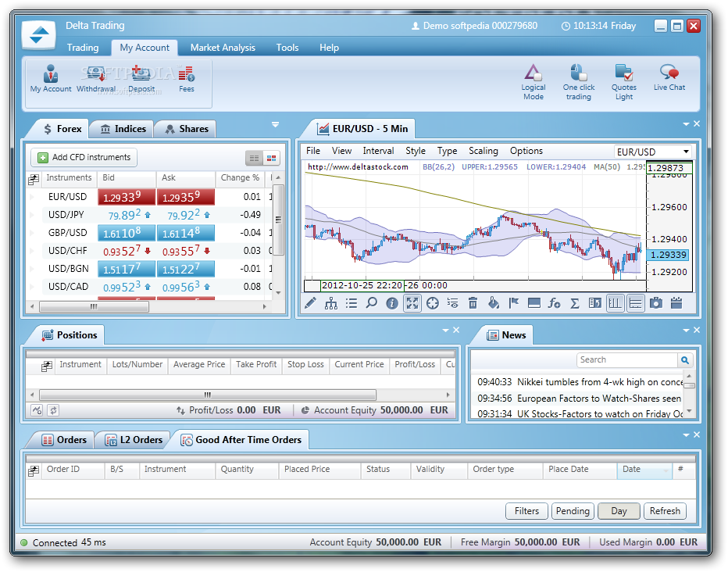728x572 pixels.
Task: Toggle Quotes Light mode
Action: [624, 82]
